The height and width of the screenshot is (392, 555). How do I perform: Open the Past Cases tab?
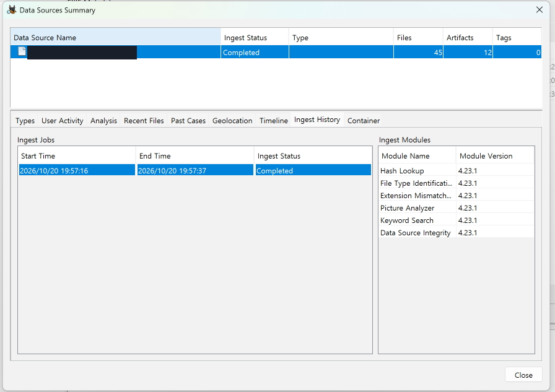(188, 121)
